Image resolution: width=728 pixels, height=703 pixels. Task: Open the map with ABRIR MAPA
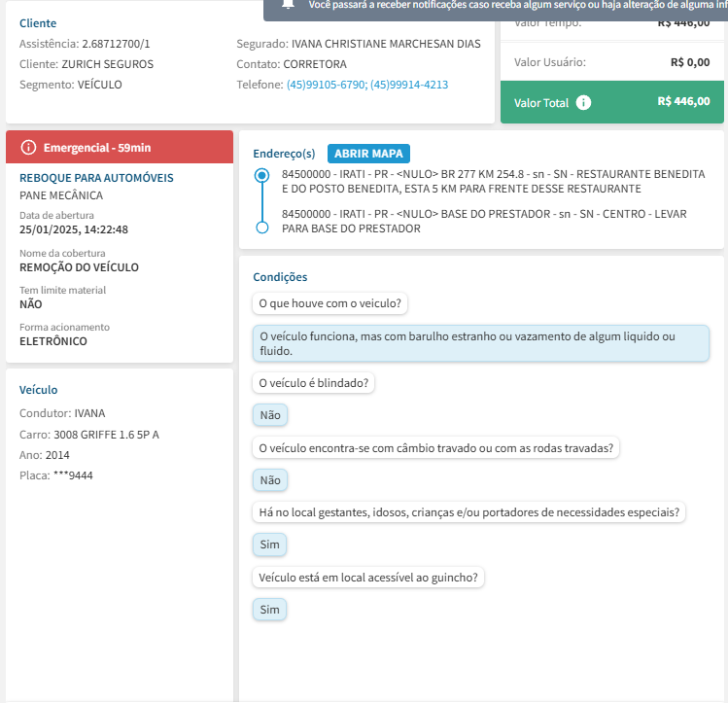click(368, 154)
